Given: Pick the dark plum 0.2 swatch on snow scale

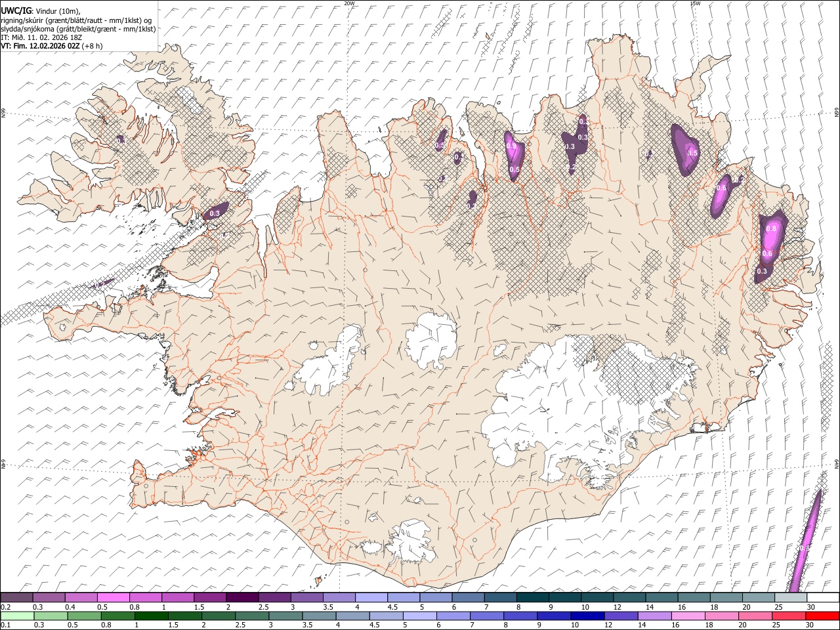Looking at the screenshot, I should pos(16,597).
